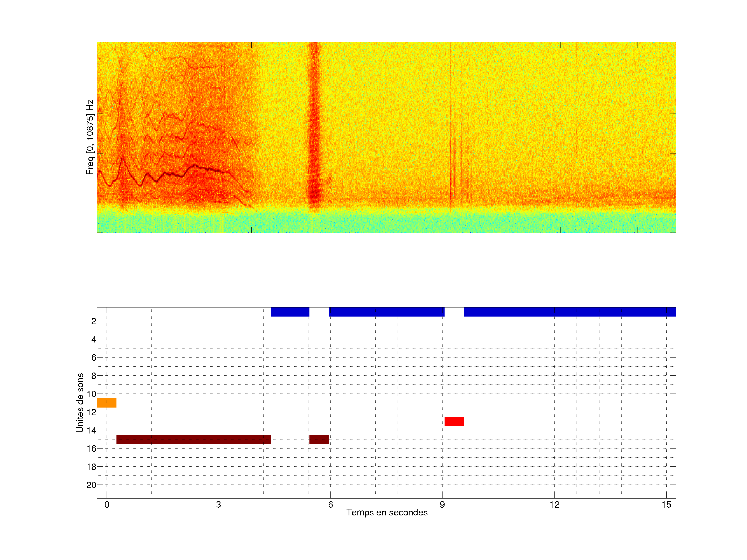Click the longest blue bar ending at 15 seconds
This screenshot has height=560, width=747.
pyautogui.click(x=570, y=312)
